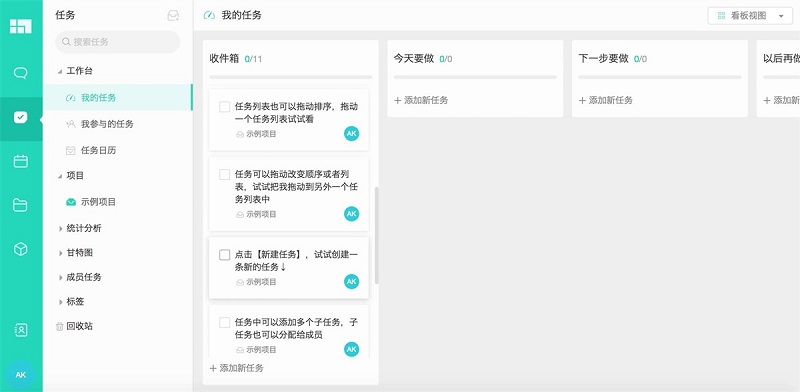The width and height of the screenshot is (800, 392).
Task: Open the contacts icon in sidebar
Action: 20,330
